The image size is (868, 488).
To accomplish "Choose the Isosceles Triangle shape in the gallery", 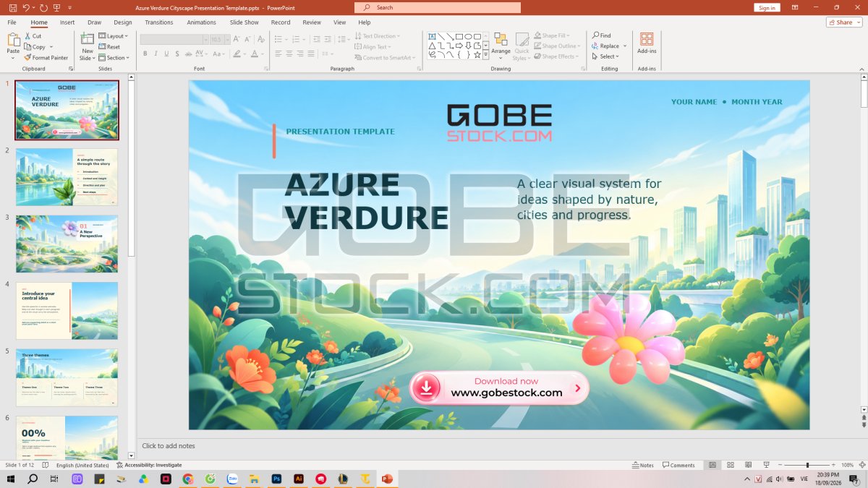I will point(432,46).
